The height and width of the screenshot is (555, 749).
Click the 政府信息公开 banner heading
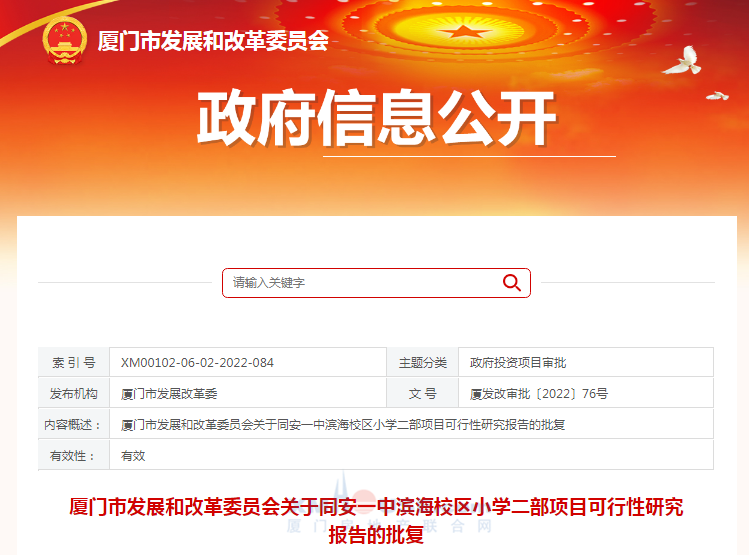377,117
